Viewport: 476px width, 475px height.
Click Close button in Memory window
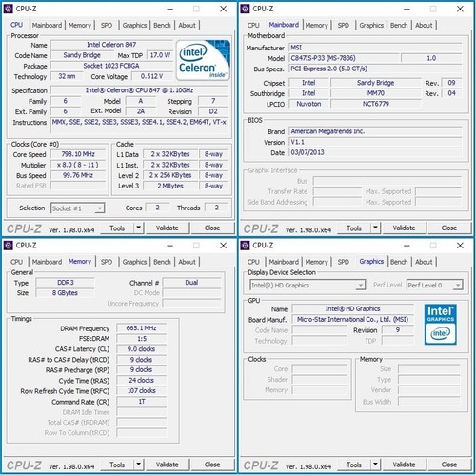coord(212,465)
